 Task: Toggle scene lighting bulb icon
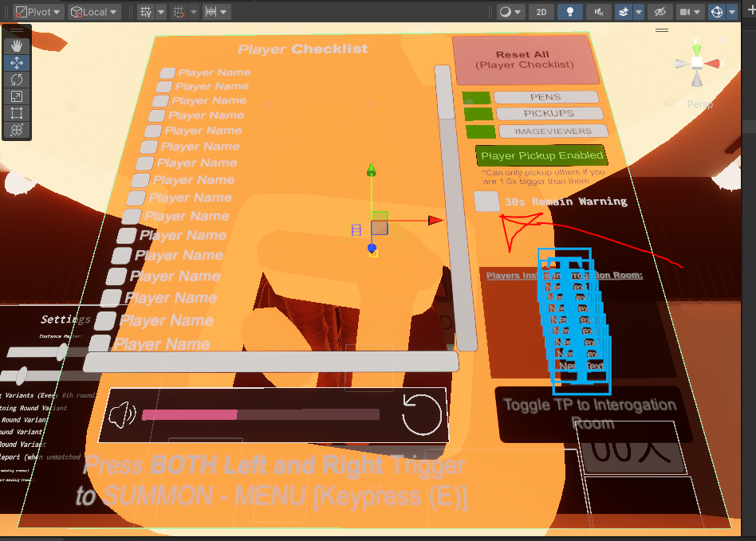tap(569, 12)
